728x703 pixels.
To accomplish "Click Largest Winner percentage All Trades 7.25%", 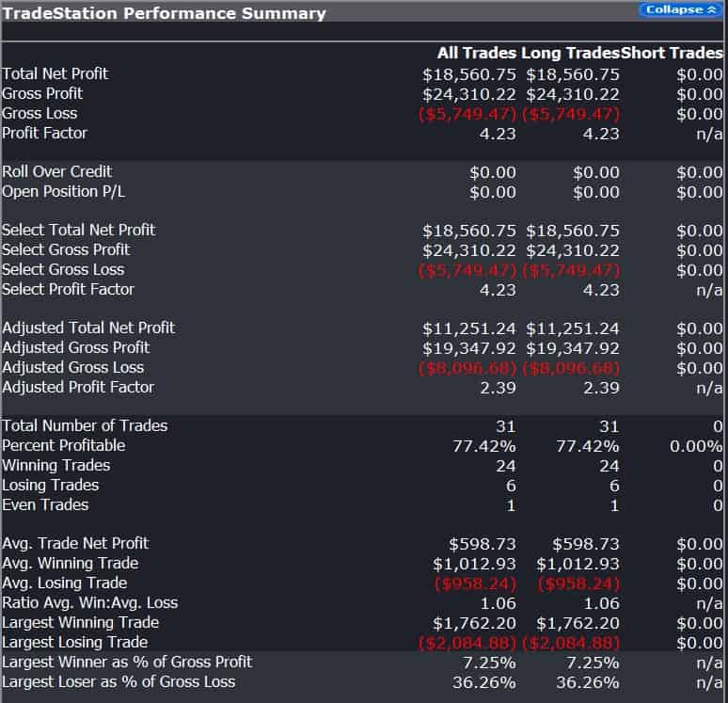I will [490, 663].
